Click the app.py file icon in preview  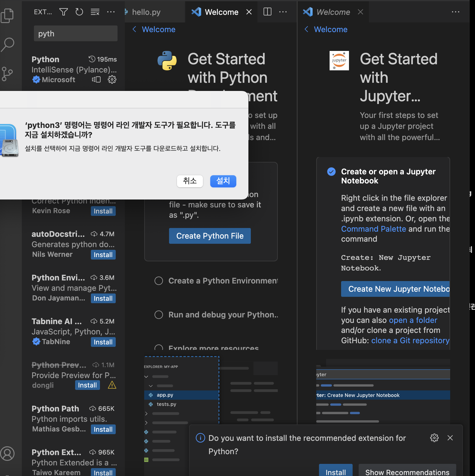pyautogui.click(x=151, y=395)
